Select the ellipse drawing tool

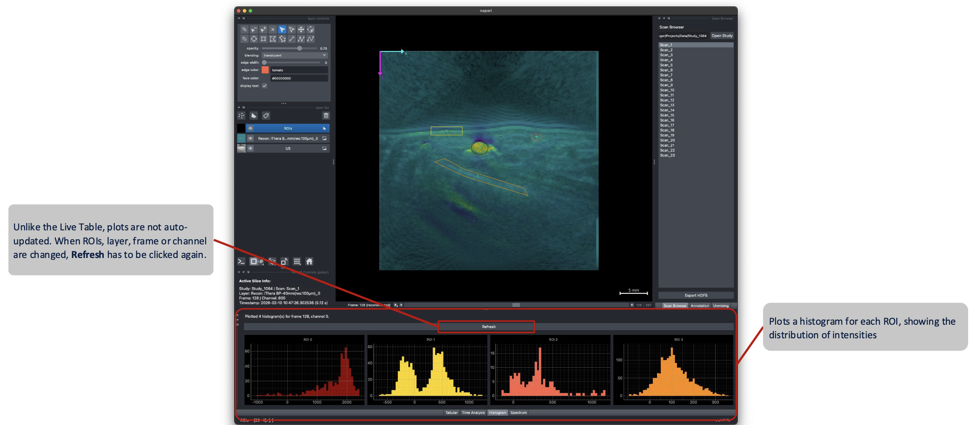pyautogui.click(x=254, y=39)
